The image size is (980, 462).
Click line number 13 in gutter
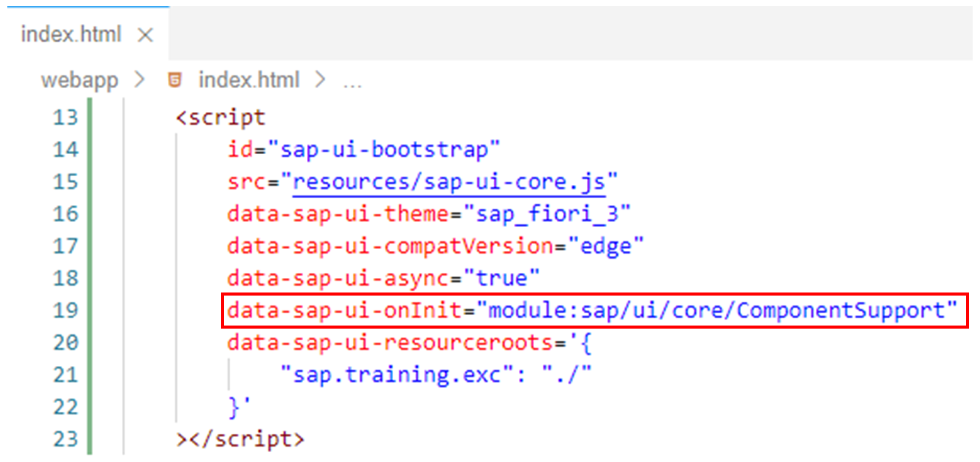click(66, 117)
